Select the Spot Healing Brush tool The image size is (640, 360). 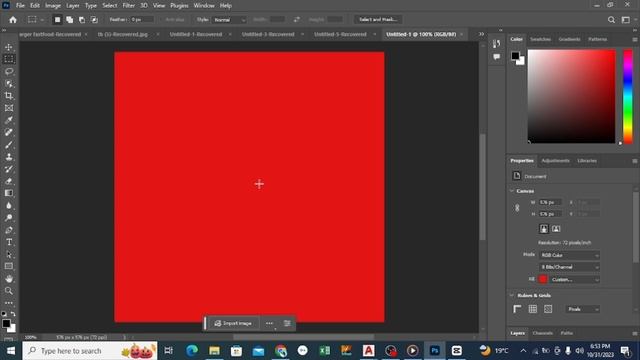pos(9,132)
